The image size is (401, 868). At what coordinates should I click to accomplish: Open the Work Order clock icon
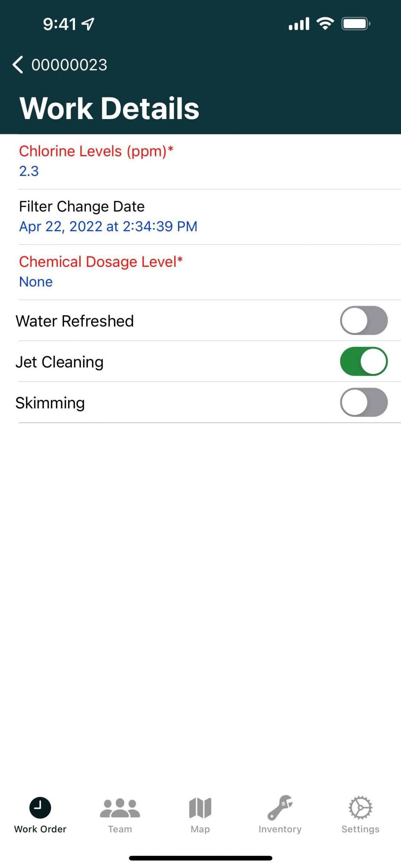(40, 807)
